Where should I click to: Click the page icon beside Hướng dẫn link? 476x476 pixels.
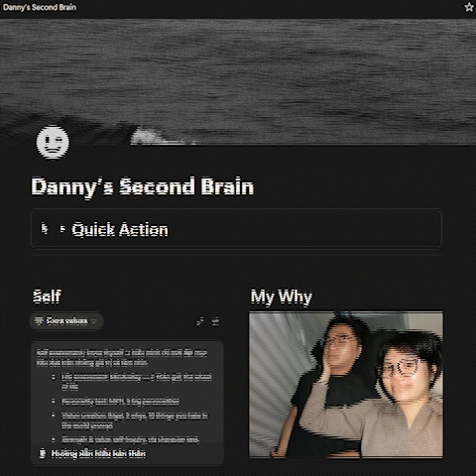43,453
